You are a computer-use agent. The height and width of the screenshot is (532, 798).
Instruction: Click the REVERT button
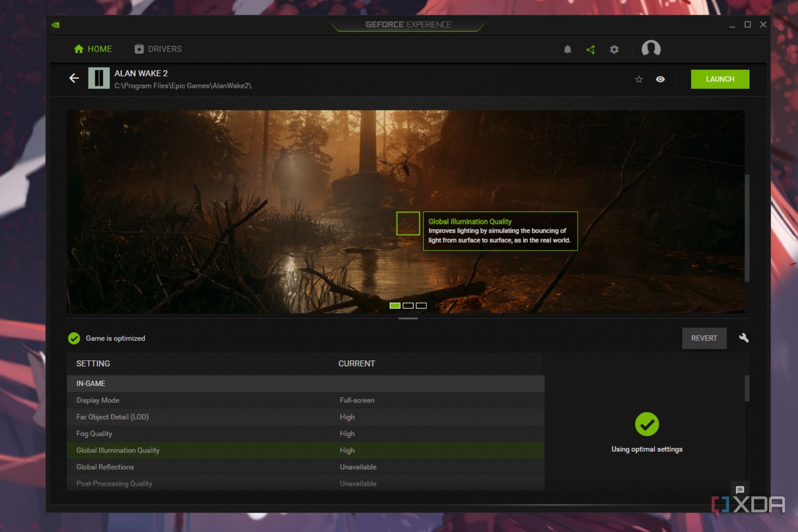click(x=704, y=338)
